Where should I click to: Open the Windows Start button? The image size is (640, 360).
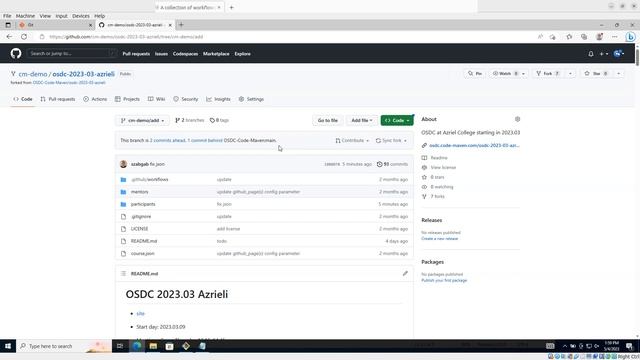8,346
